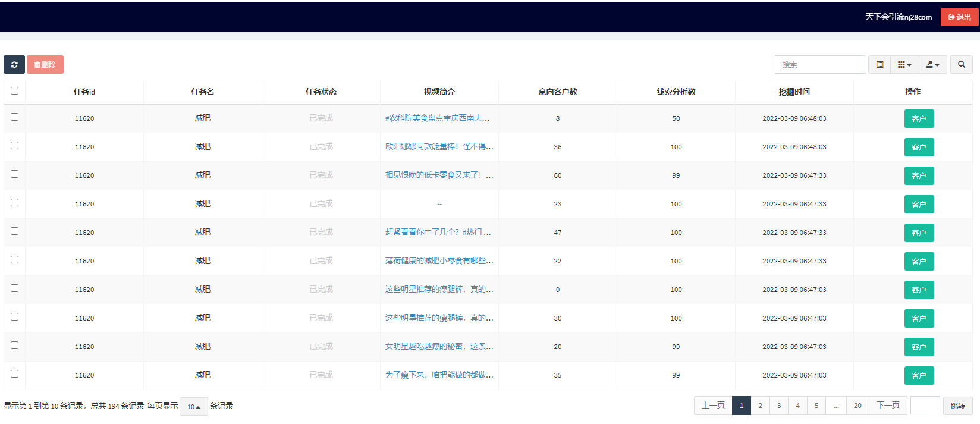Open the columns grid dropdown
This screenshot has height=424, width=980.
point(904,65)
